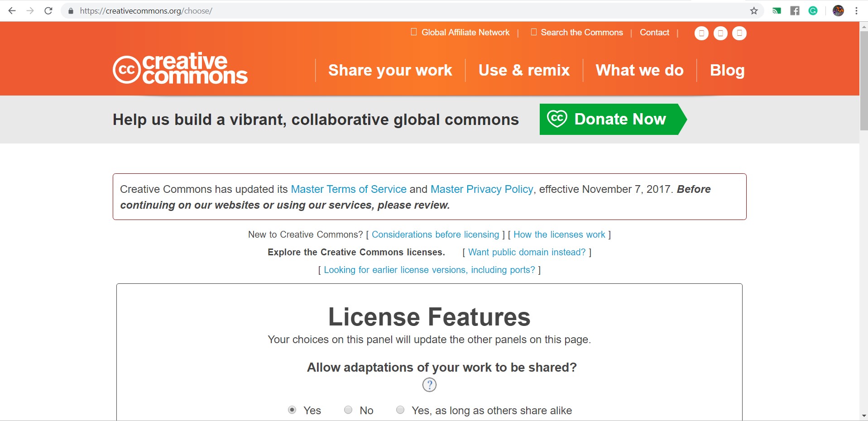Open the Master Terms of Service link
The height and width of the screenshot is (421, 868).
349,189
